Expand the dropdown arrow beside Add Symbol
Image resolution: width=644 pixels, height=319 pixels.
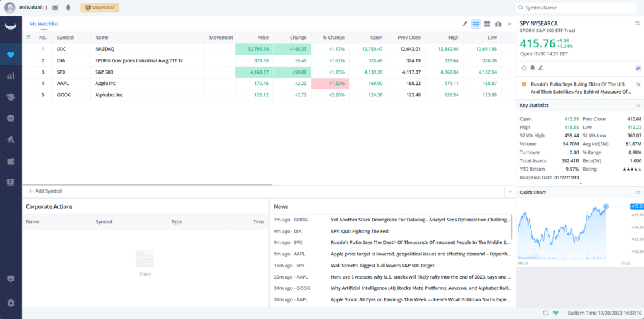[x=509, y=191]
